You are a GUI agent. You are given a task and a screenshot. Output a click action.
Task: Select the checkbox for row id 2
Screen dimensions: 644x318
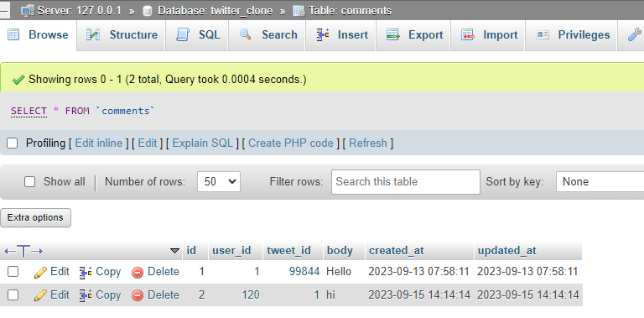click(x=13, y=295)
